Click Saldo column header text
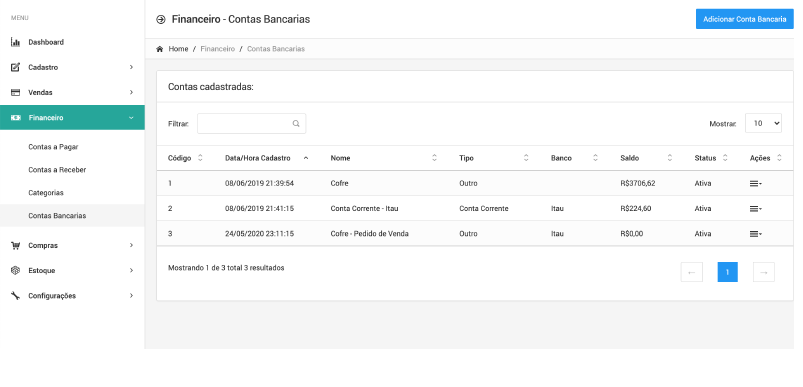This screenshot has height=387, width=803. coord(629,158)
